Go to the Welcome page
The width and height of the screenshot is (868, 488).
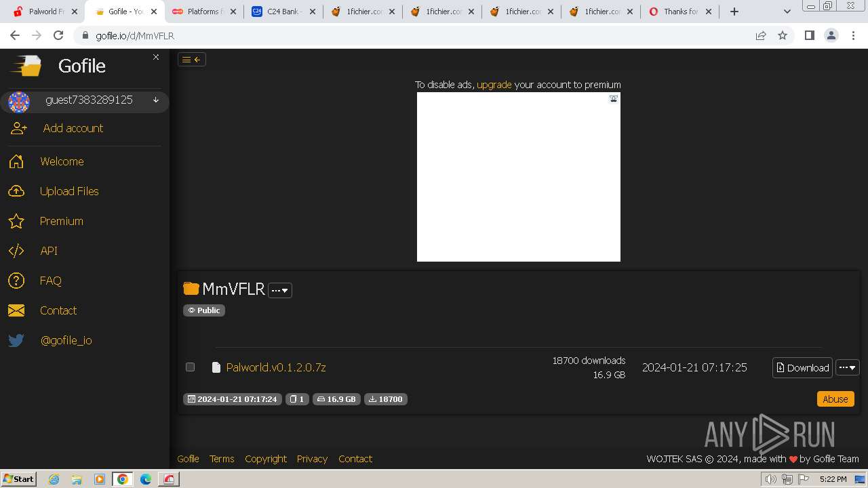point(62,161)
